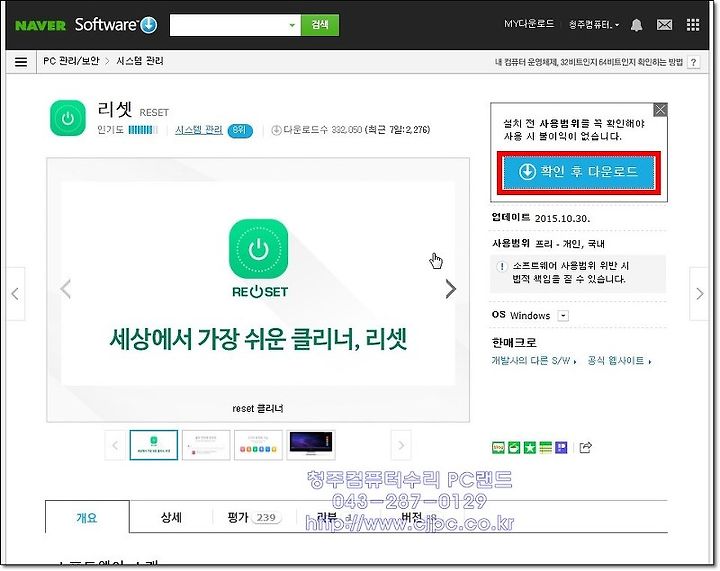Screen dimensions: 720x571
Task: Click the 한매크로 developer name
Action: coord(514,342)
